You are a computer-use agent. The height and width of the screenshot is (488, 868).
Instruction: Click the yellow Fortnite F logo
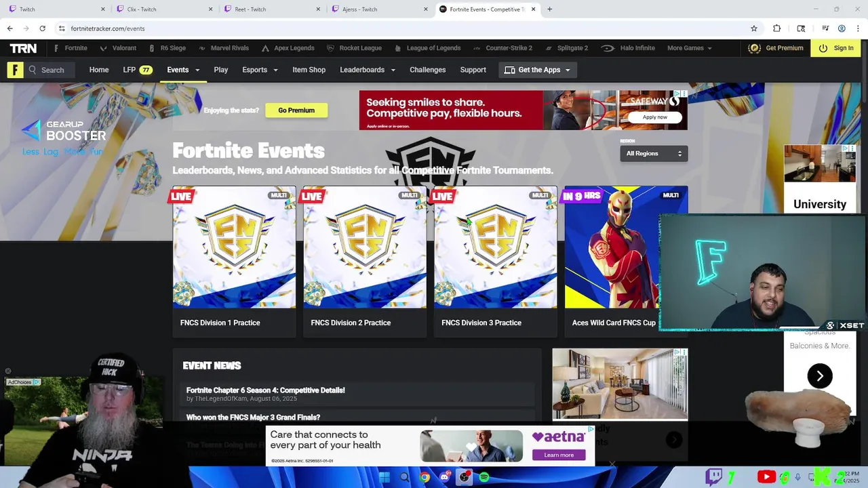[x=15, y=70]
